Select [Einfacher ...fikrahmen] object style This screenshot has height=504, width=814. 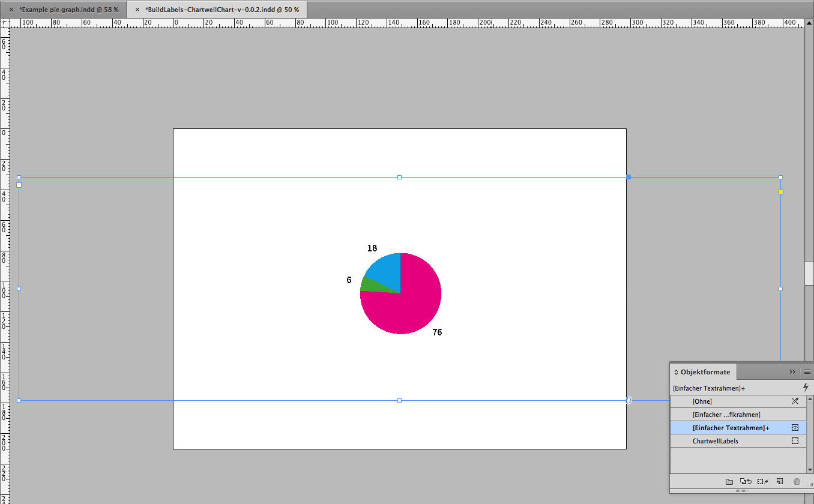[x=738, y=415]
